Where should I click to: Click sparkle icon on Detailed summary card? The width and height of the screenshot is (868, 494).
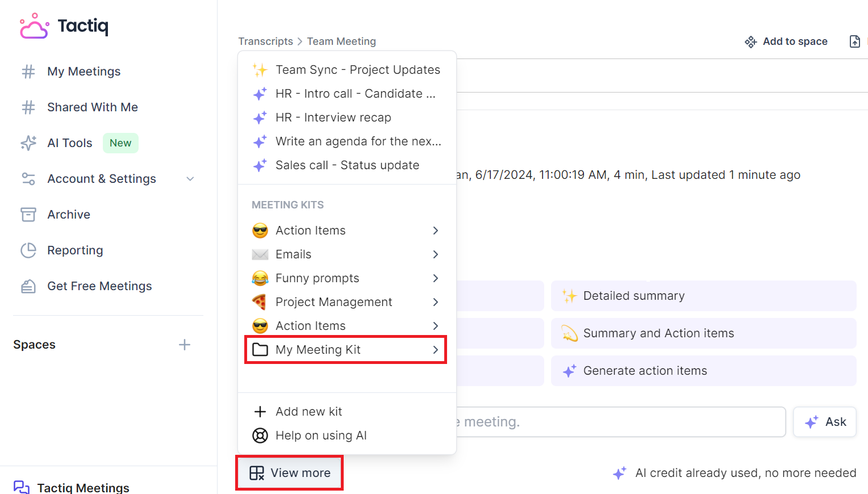(x=570, y=296)
